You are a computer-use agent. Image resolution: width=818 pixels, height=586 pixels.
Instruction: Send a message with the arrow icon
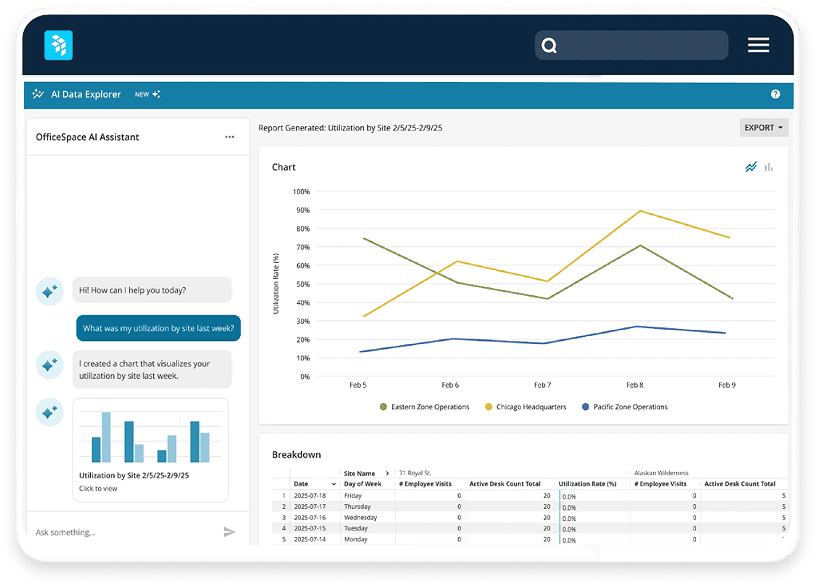pyautogui.click(x=229, y=532)
